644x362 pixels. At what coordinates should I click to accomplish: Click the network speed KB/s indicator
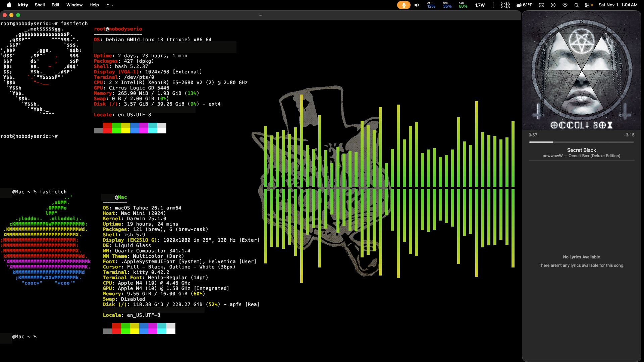coord(505,5)
